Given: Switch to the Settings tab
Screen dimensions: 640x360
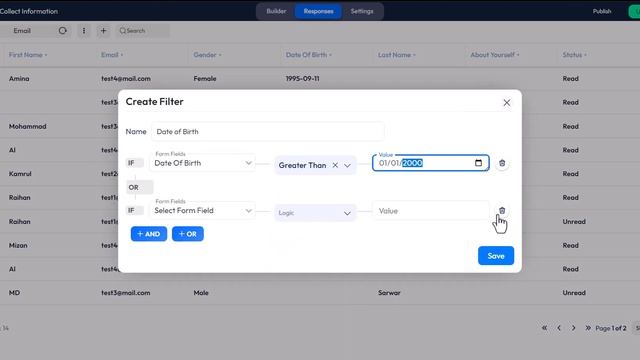Looking at the screenshot, I should [x=362, y=11].
